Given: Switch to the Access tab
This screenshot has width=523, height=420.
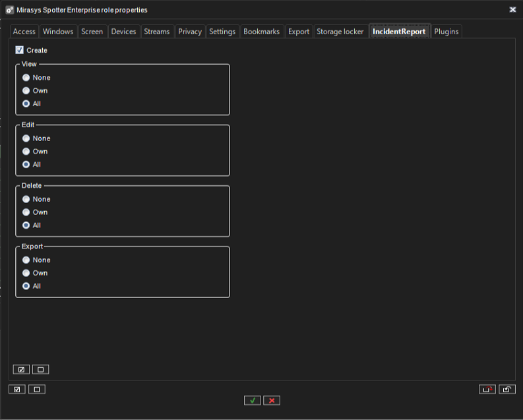Looking at the screenshot, I should [24, 32].
